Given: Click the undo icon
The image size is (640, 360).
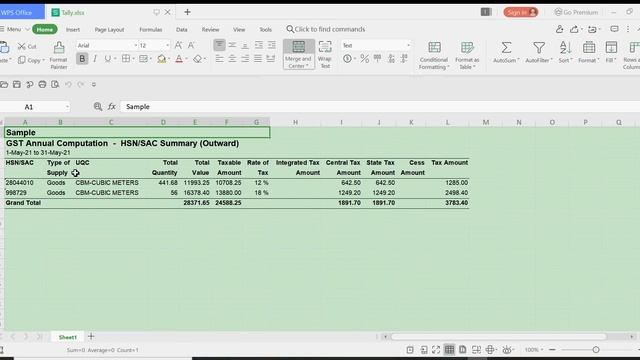Looking at the screenshot, I should point(68,84).
